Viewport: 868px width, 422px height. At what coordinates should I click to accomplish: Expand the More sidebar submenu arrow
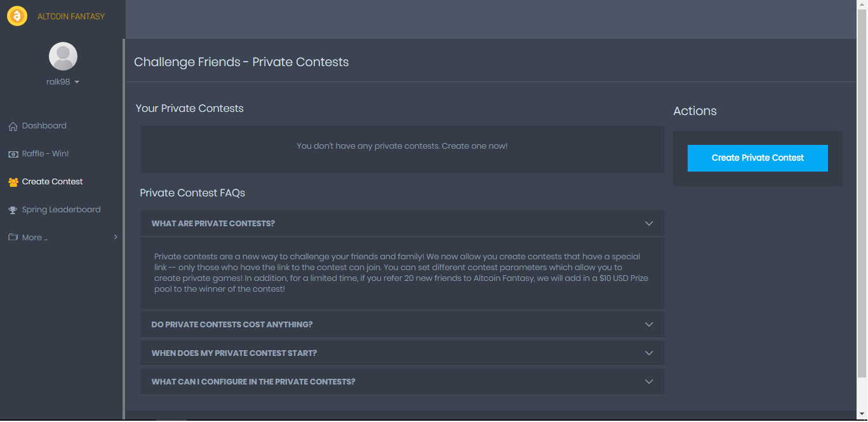pos(116,237)
